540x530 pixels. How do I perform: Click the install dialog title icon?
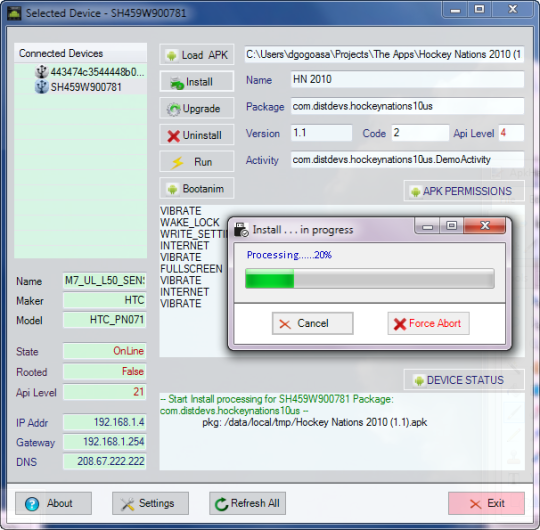point(241,230)
